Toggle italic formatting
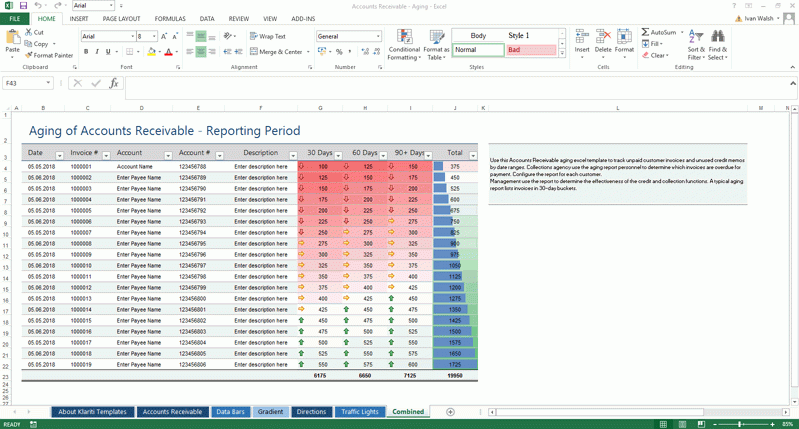This screenshot has width=799, height=429. click(98, 52)
